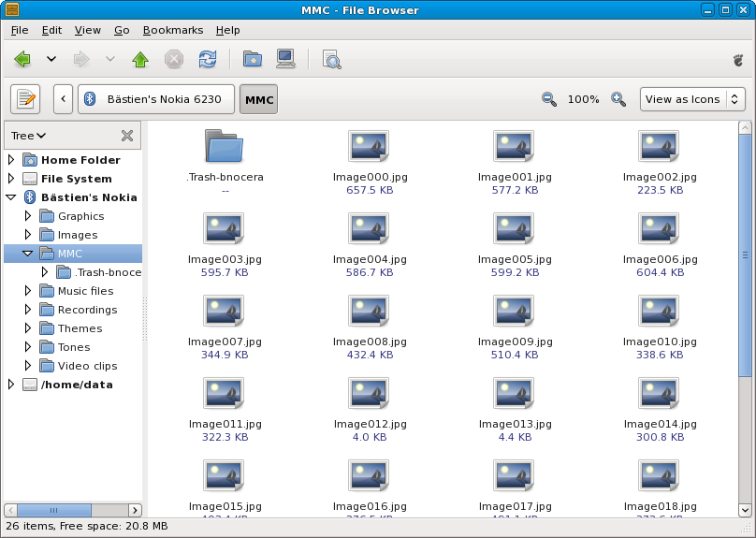756x538 pixels.
Task: Select Recordings in the tree
Action: click(87, 310)
